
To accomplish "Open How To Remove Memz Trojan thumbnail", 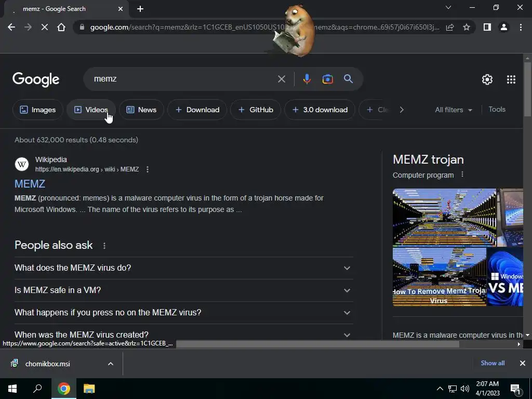I will tap(440, 277).
